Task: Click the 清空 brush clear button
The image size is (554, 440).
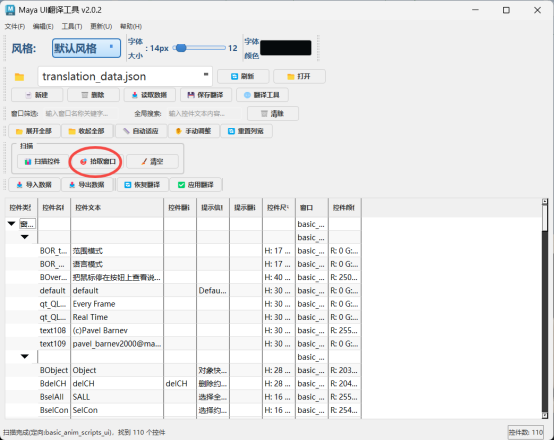Action: coord(152,162)
